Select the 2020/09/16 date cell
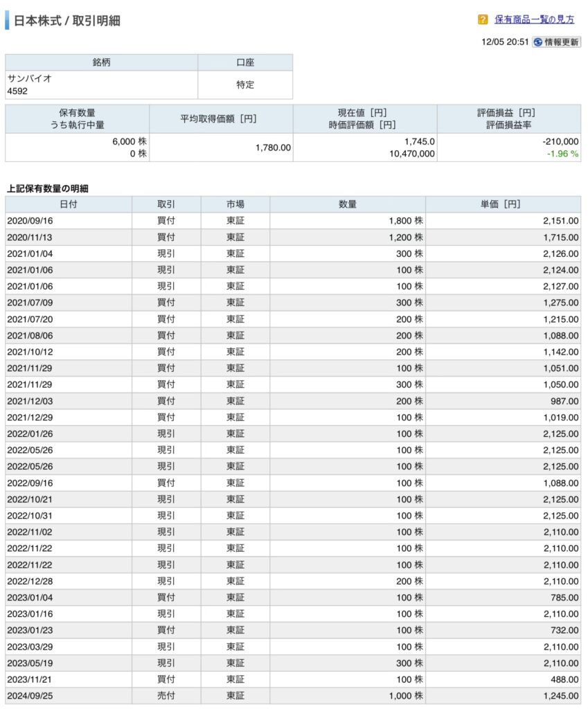Screen dimensions: 588x709 28,221
